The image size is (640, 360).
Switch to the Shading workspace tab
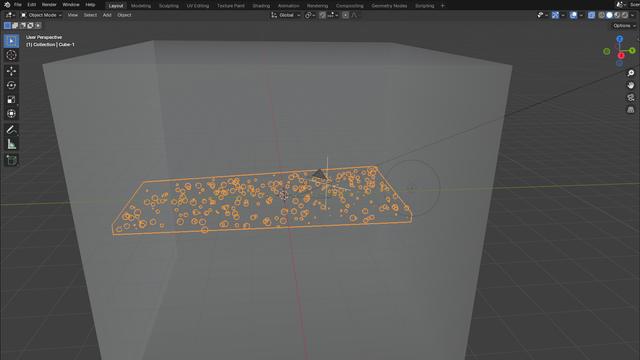(x=261, y=6)
